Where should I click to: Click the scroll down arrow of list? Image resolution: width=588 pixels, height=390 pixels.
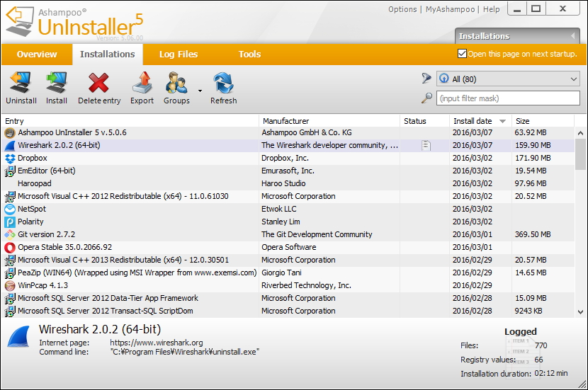pyautogui.click(x=580, y=311)
